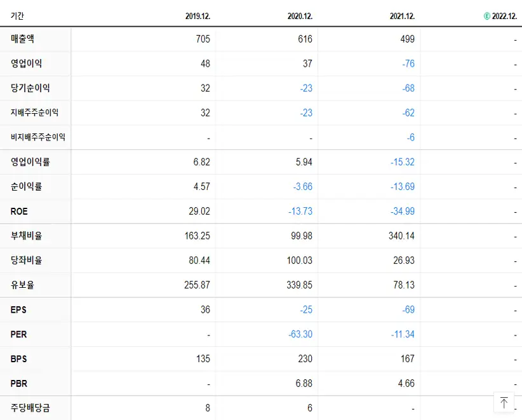Select BPS value 135

tap(203, 359)
